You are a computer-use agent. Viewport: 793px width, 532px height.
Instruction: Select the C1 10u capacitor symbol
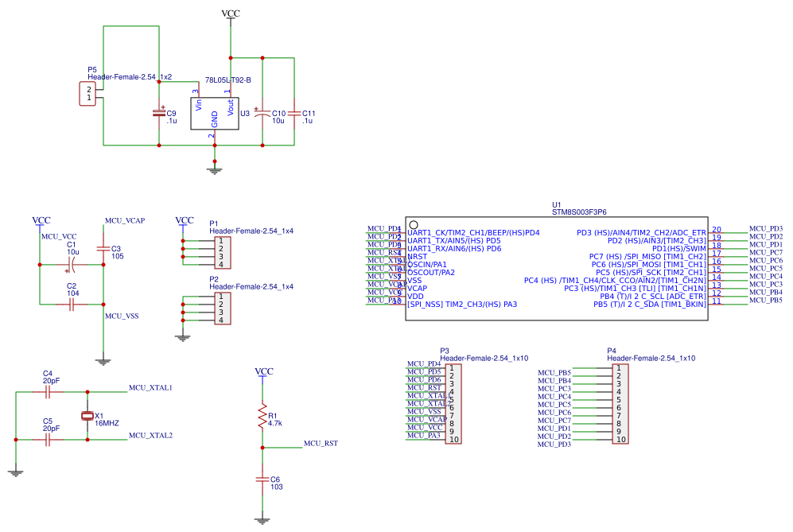pos(72,265)
